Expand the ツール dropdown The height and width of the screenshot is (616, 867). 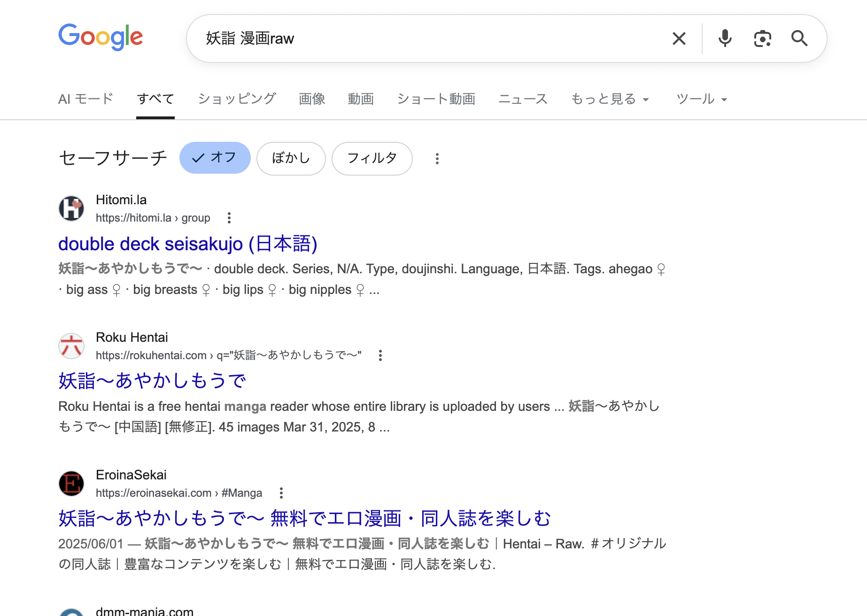pyautogui.click(x=702, y=99)
